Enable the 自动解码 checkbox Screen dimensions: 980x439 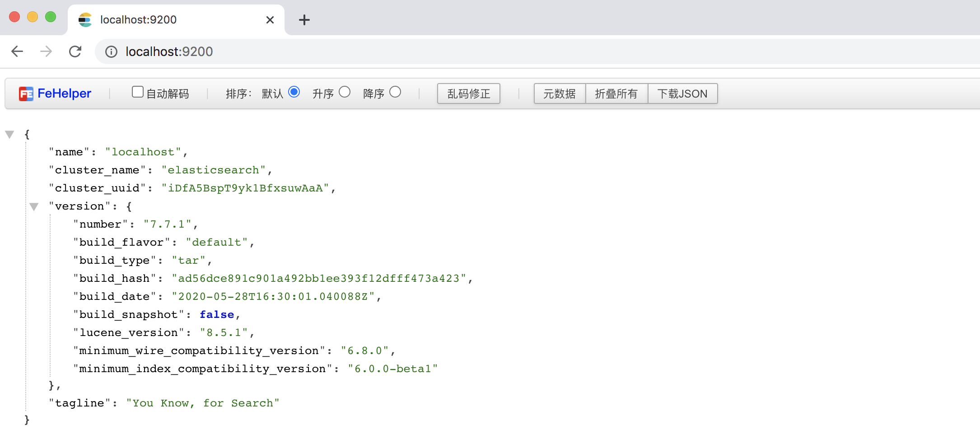click(137, 92)
